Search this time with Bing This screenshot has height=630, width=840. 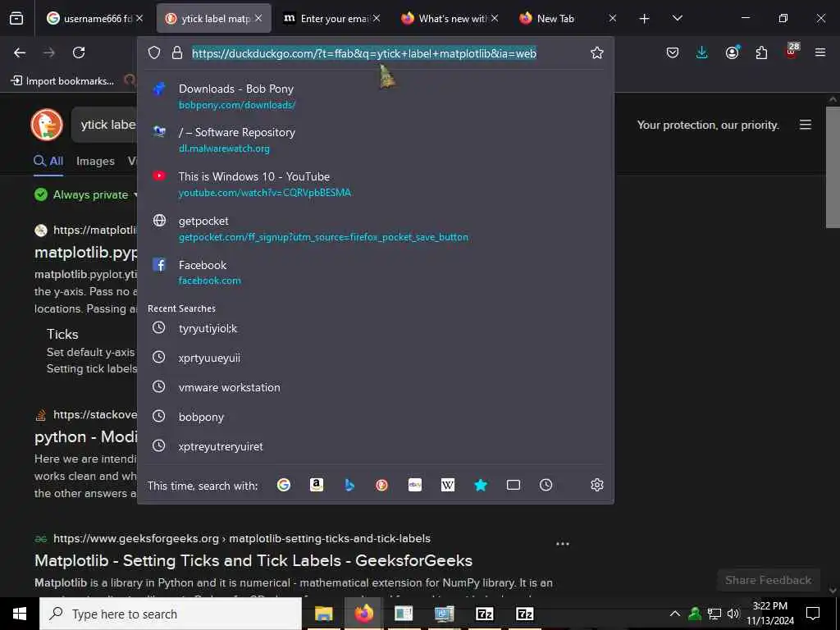349,485
